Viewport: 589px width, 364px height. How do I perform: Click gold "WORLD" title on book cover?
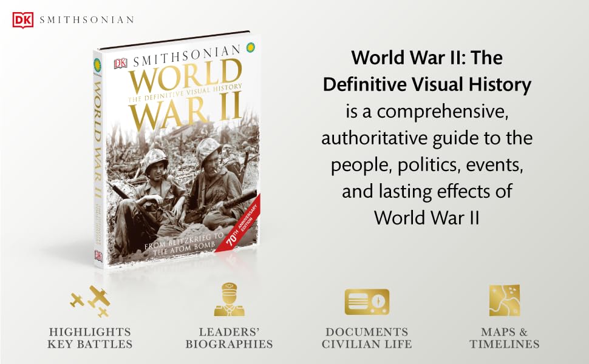coord(186,76)
